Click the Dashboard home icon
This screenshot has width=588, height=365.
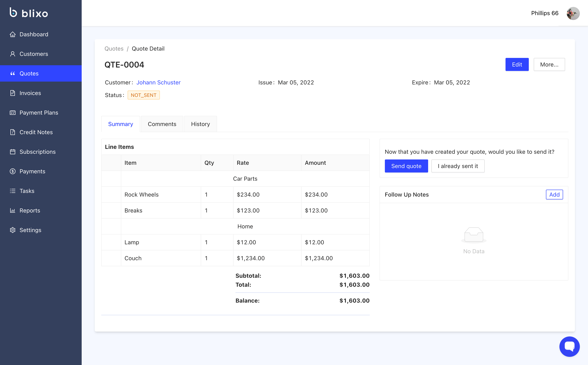click(x=13, y=34)
